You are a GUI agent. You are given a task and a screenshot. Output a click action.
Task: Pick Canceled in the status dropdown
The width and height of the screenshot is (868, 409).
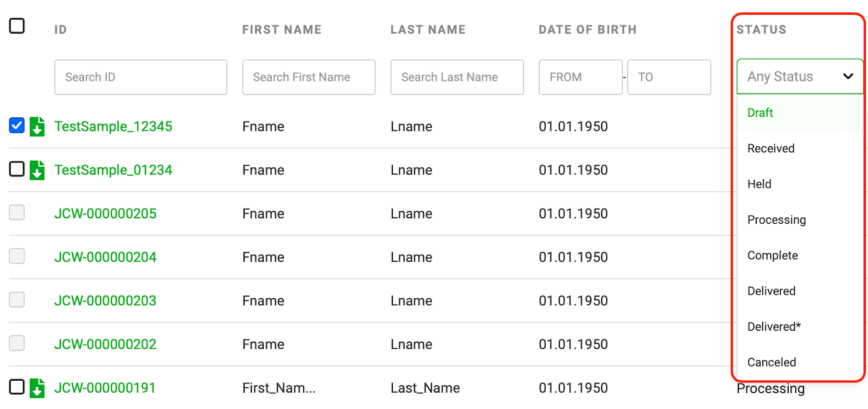pyautogui.click(x=771, y=362)
